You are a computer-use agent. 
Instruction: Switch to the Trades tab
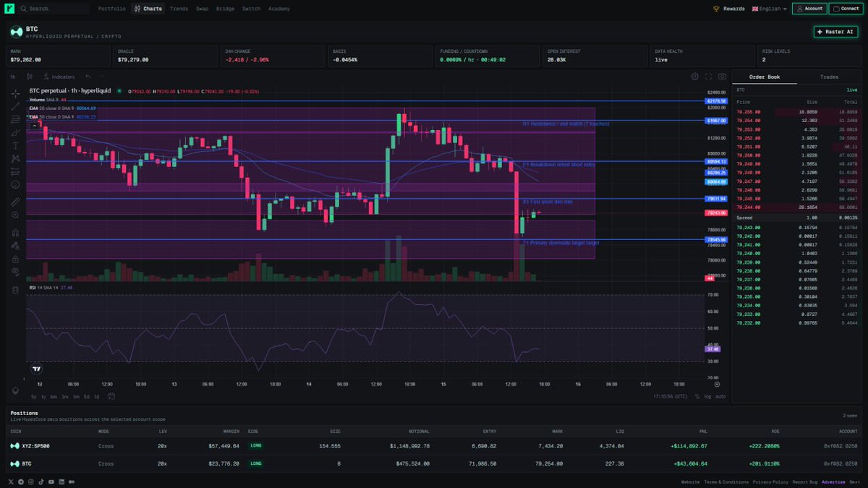coord(829,77)
